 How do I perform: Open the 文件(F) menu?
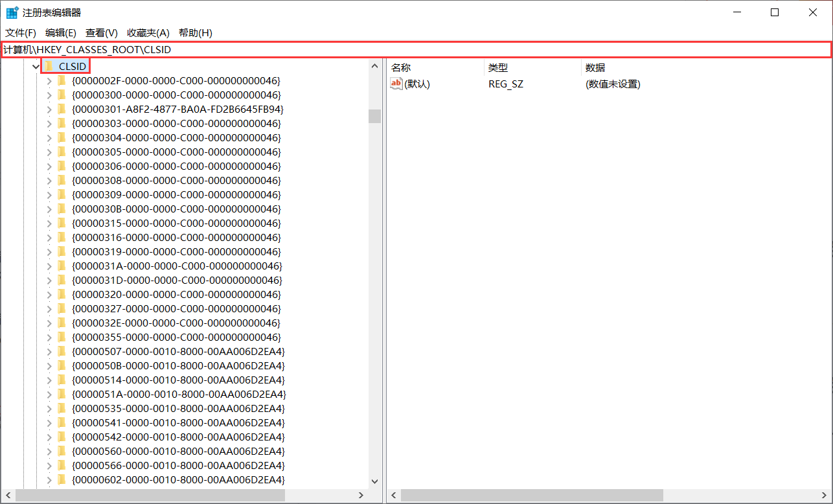[21, 32]
